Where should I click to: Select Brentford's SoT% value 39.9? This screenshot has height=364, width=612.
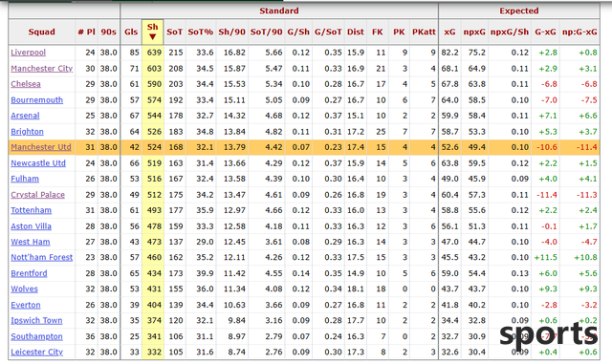coord(205,274)
